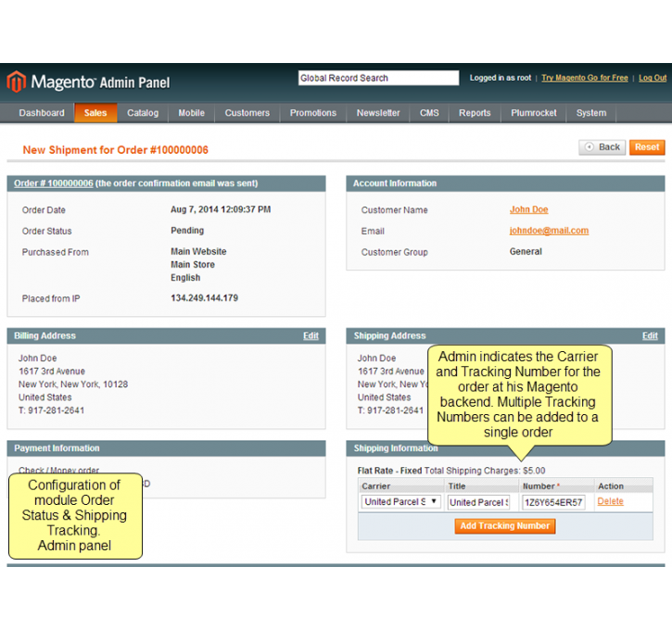This screenshot has height=630, width=672.
Task: Click New Shipment for Order #100000006 heading
Action: click(x=115, y=150)
